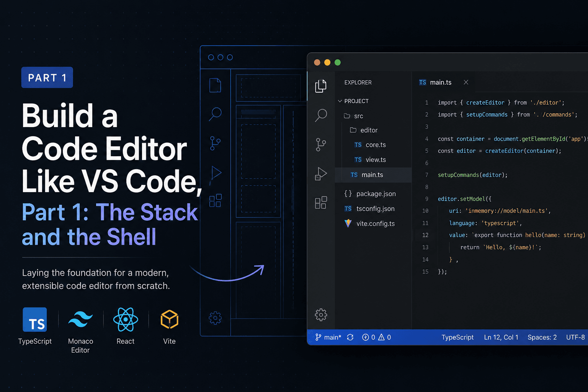This screenshot has height=392, width=588.
Task: Open Source Control in the front editor's activity bar
Action: point(321,144)
